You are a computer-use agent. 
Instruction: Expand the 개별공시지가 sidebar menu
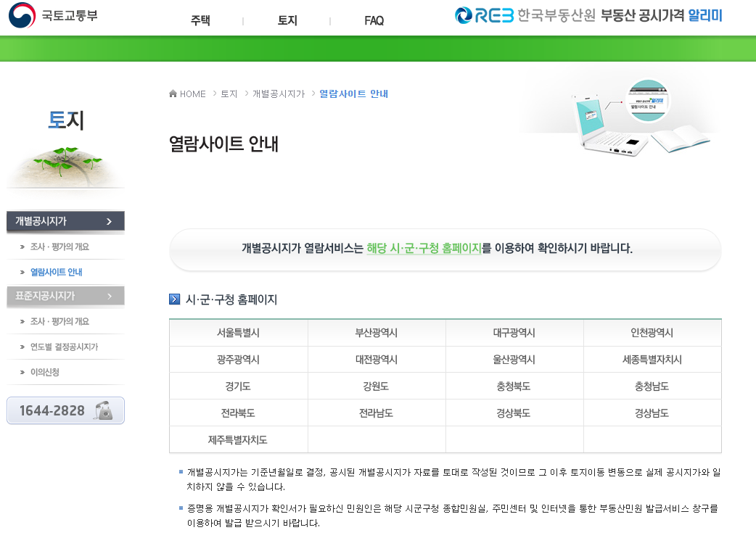(x=65, y=221)
